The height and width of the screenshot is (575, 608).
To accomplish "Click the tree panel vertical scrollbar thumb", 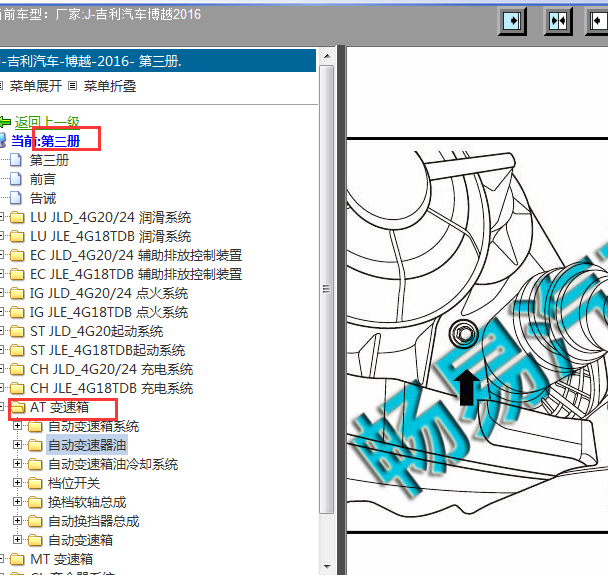I will coord(327,289).
